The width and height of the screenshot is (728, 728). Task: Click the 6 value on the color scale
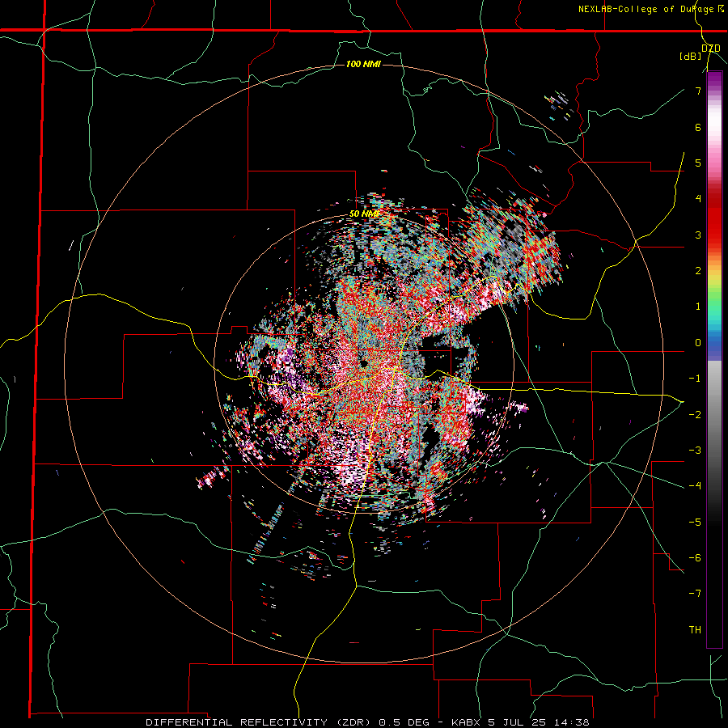698,127
